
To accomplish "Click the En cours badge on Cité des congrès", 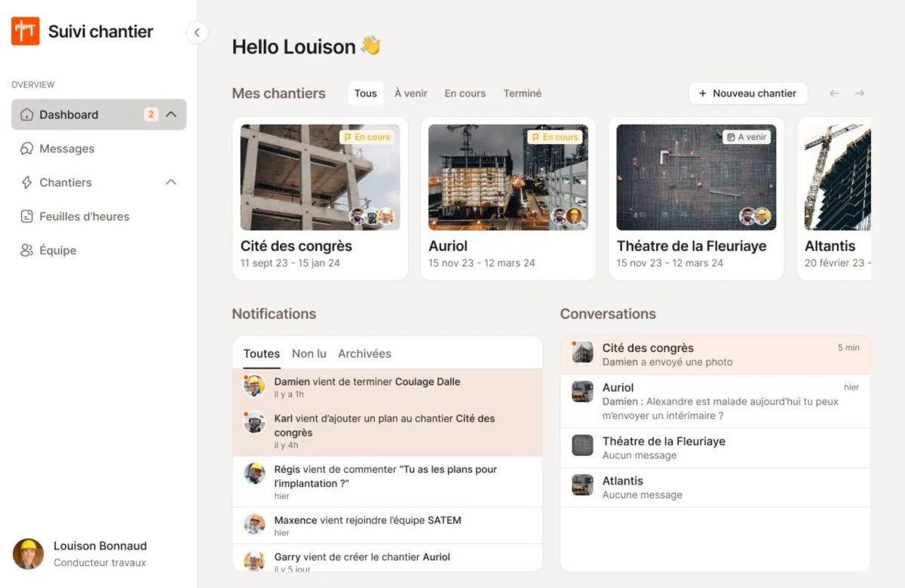I will [x=367, y=137].
